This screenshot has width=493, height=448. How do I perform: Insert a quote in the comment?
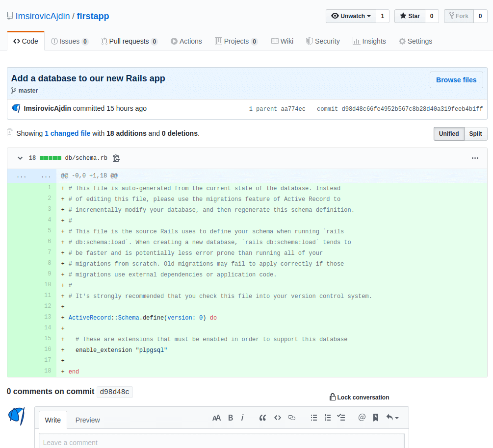click(x=262, y=418)
